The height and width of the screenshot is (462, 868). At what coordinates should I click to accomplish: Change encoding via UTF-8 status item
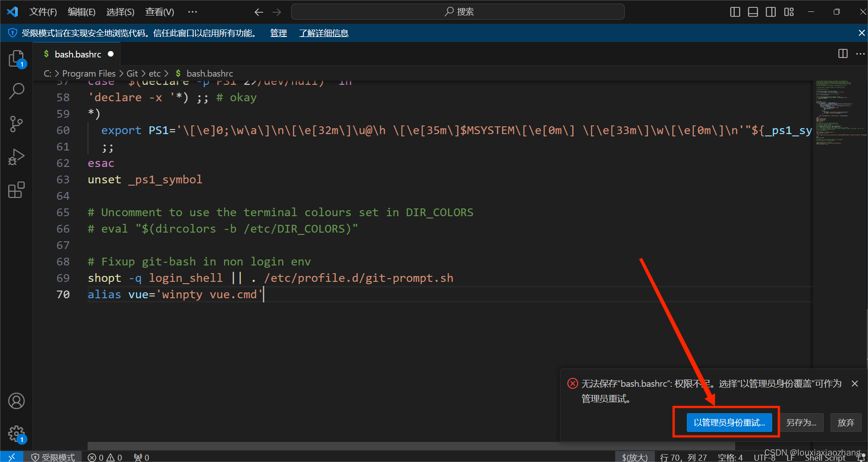[x=764, y=457]
